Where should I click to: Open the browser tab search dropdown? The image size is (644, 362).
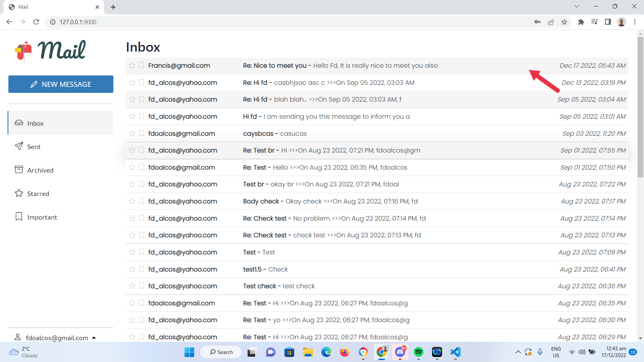[x=577, y=6]
